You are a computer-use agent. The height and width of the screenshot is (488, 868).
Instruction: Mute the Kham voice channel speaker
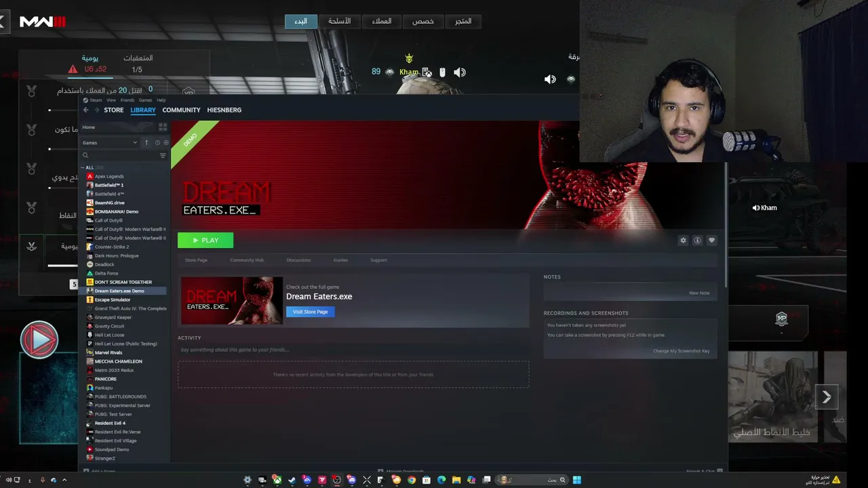pos(756,208)
